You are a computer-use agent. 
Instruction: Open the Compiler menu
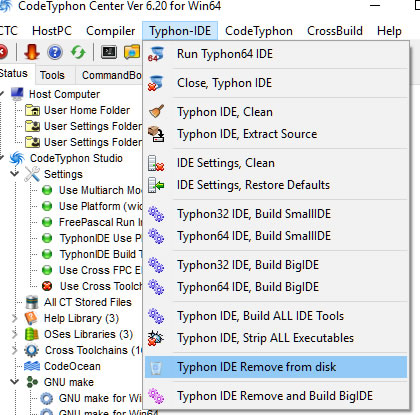[110, 31]
